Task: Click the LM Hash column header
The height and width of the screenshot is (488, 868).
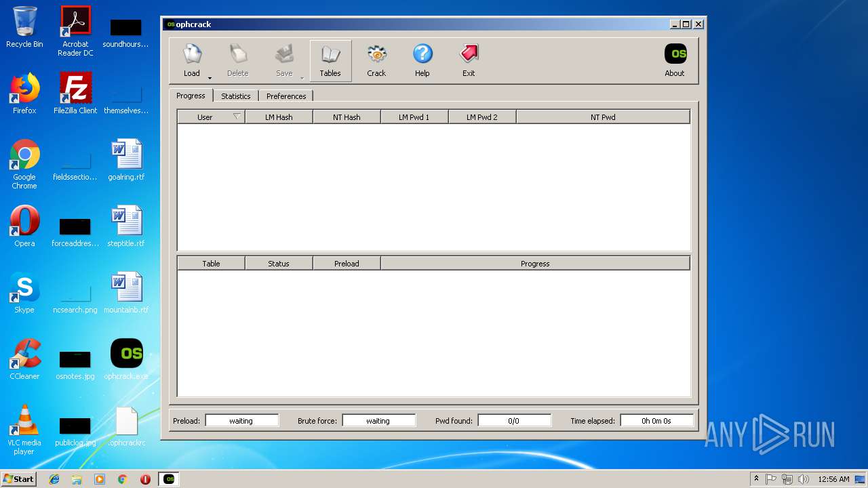Action: coord(279,117)
